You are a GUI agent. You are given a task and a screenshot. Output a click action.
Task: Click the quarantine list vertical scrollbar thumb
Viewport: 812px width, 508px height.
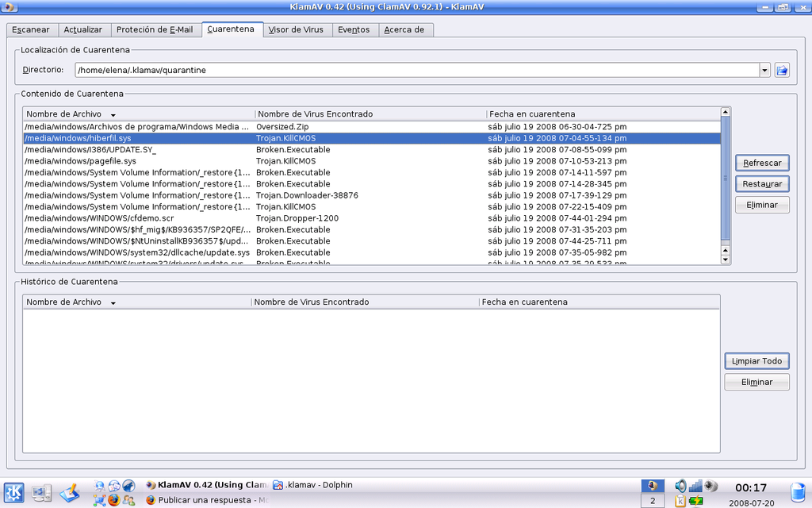point(726,179)
